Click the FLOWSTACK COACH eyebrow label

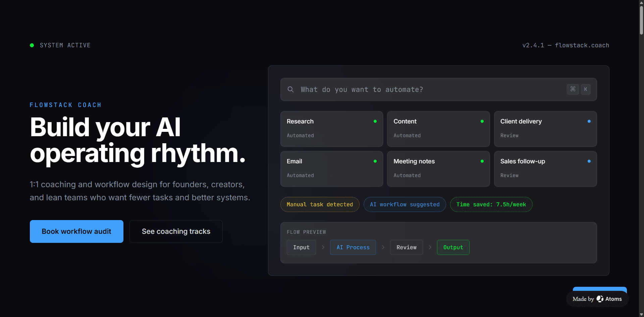click(65, 105)
